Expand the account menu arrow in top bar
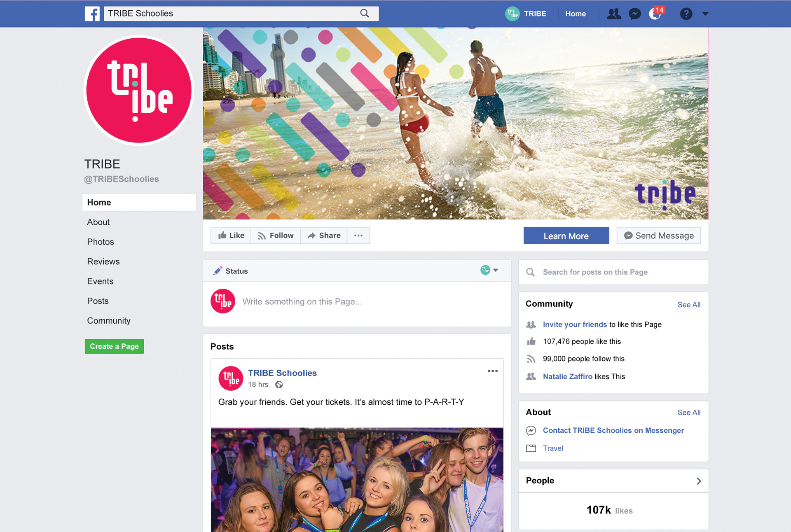 (705, 14)
